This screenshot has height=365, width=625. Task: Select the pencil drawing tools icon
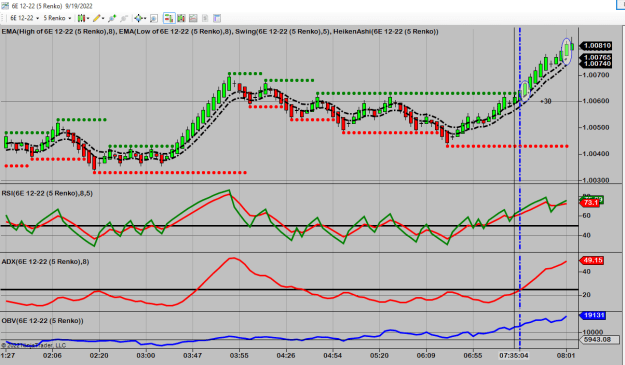click(96, 18)
